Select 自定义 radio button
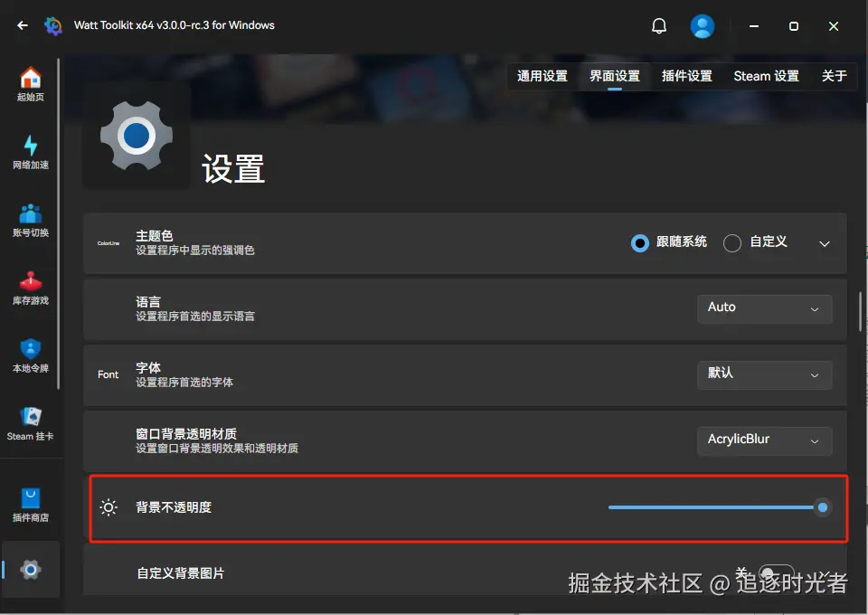Screen dimensions: 868x615 point(731,242)
